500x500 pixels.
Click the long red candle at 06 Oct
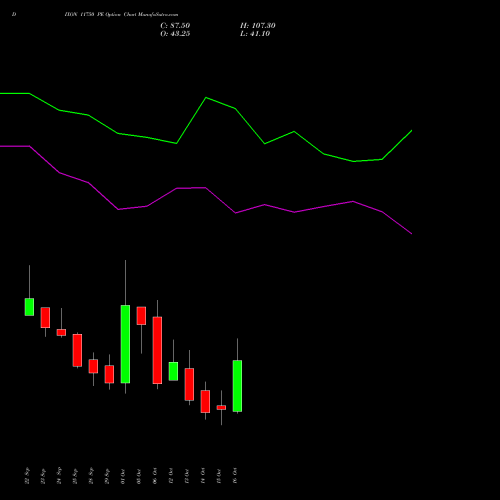157,350
